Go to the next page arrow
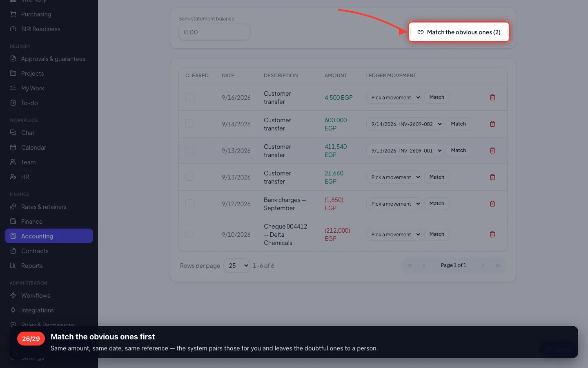588x368 pixels. (x=483, y=265)
